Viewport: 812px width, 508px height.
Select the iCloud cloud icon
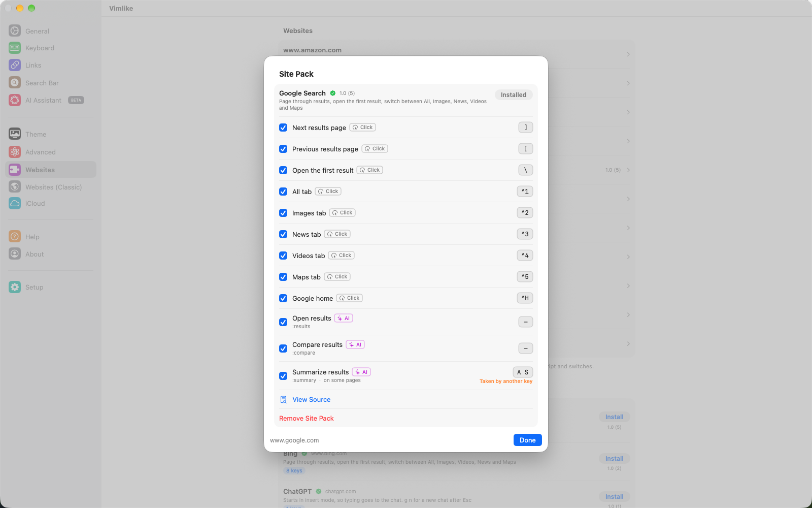pos(15,203)
